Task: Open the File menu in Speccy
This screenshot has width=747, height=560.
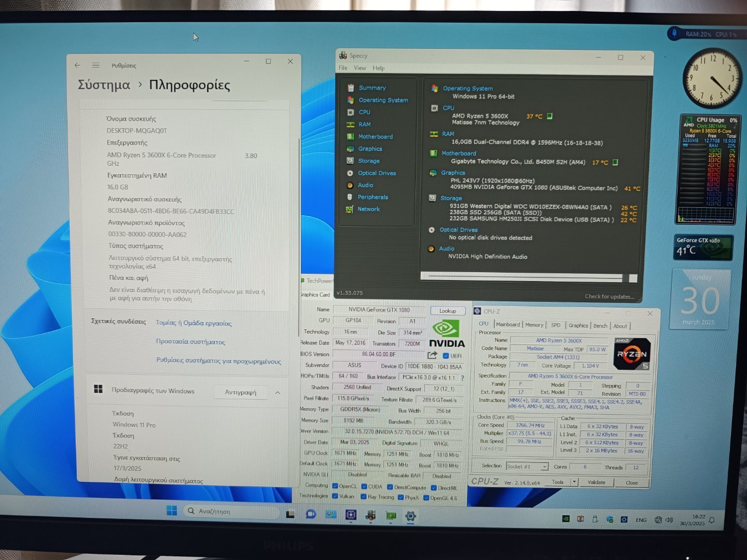Action: click(x=343, y=68)
